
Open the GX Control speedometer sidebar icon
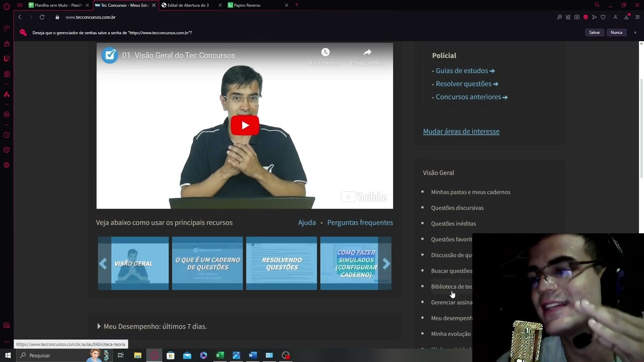[7, 29]
